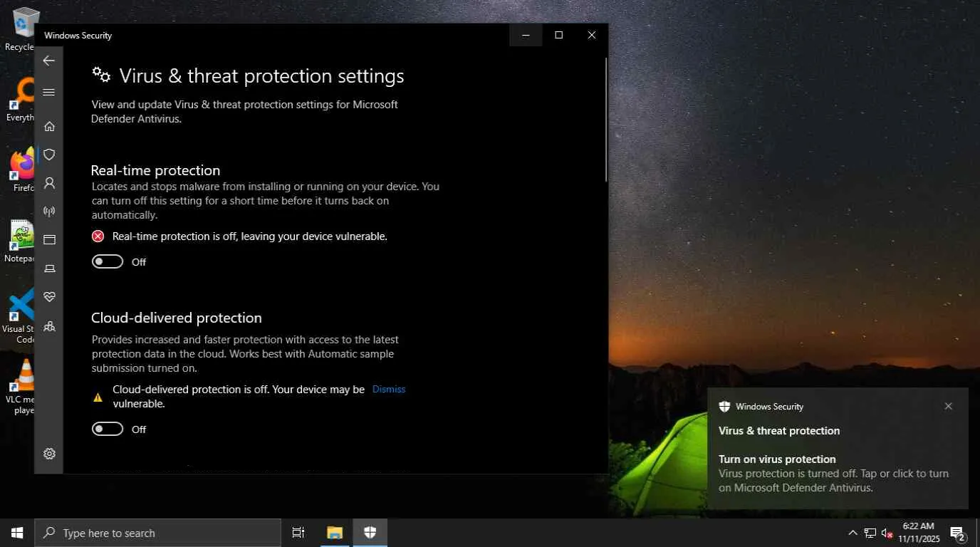Select the Firefox desktop shortcut
Viewport: 980px width, 547px height.
[x=23, y=170]
